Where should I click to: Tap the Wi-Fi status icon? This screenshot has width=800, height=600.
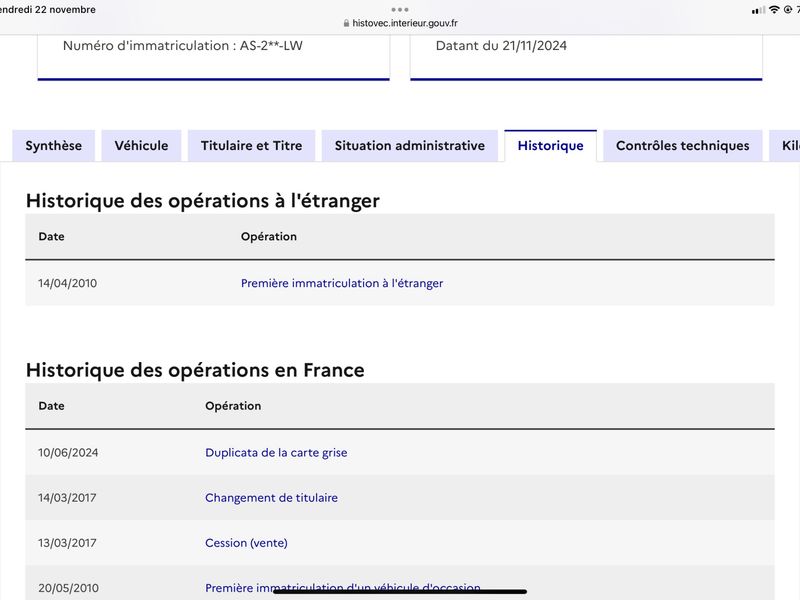[774, 10]
